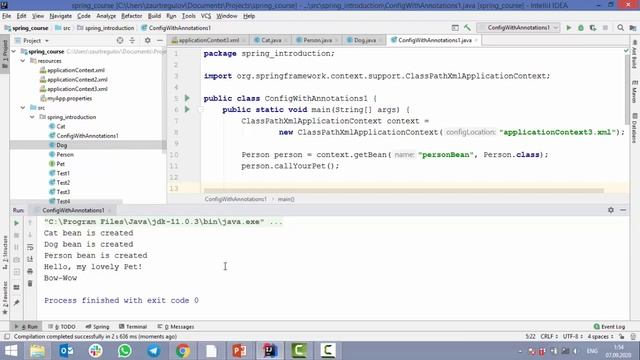The image size is (640, 360).
Task: Open Project panel settings gear
Action: [148, 40]
